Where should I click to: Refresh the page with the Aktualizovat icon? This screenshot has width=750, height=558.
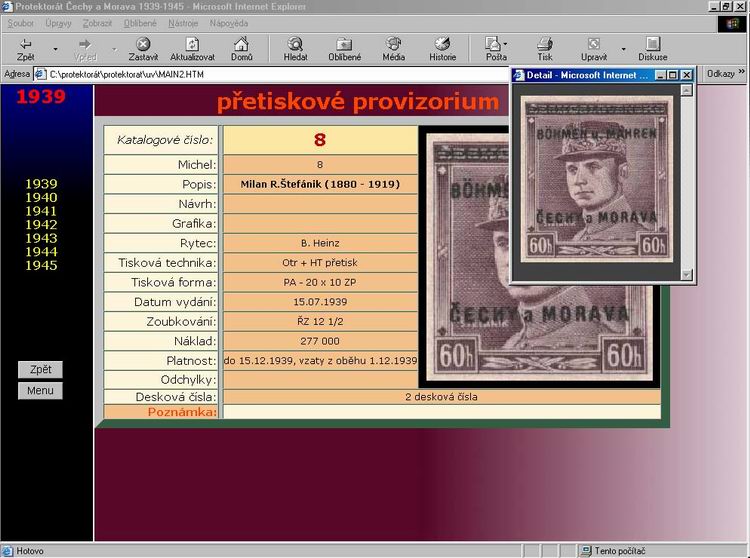click(x=192, y=44)
